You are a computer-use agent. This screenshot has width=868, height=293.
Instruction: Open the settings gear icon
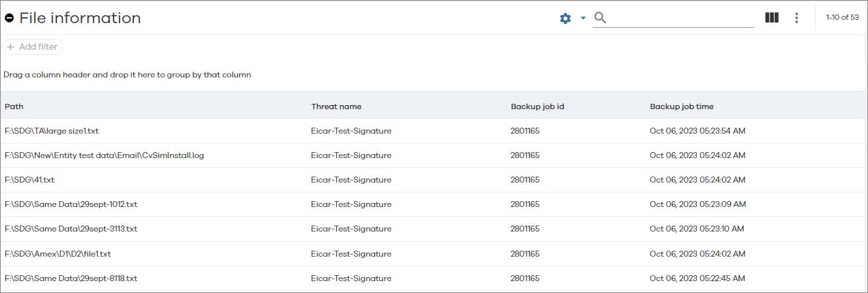[565, 19]
